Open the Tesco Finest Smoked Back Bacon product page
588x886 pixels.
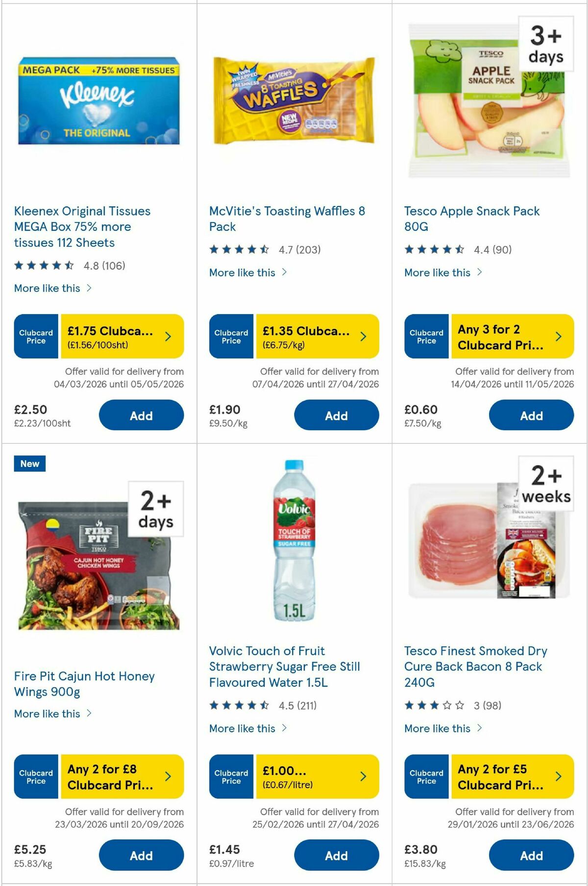[475, 666]
